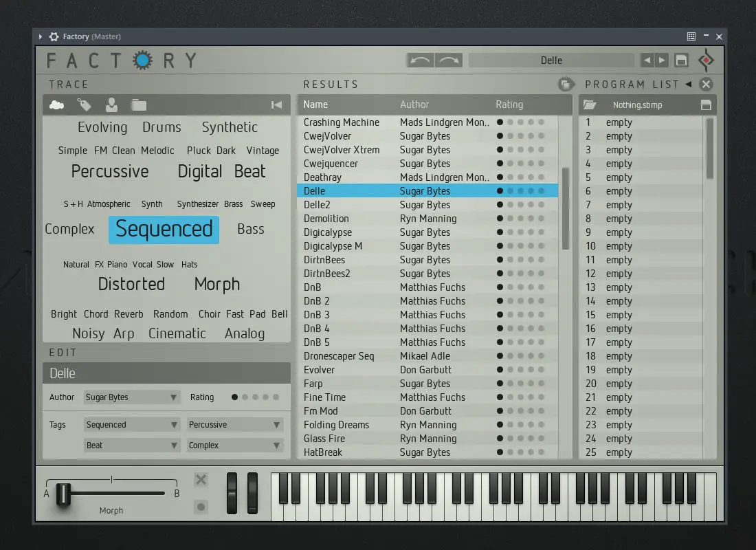Viewport: 756px width, 550px height.
Task: Open the Complex tag dropdown in Edit
Action: point(235,445)
